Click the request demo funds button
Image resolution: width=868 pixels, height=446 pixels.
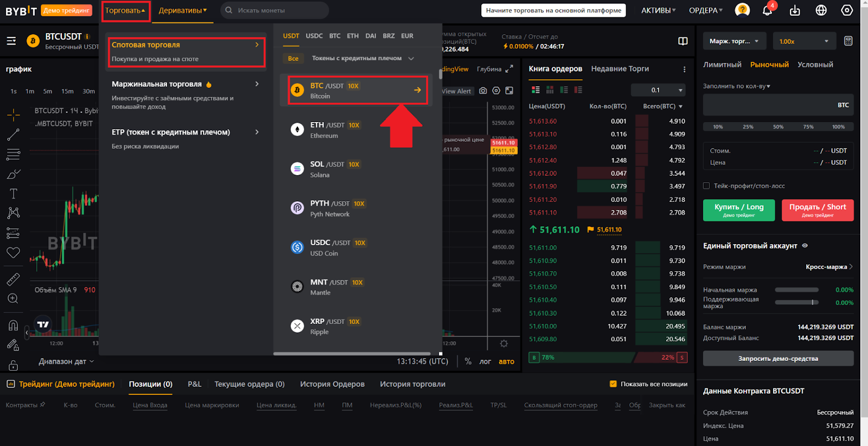(778, 359)
